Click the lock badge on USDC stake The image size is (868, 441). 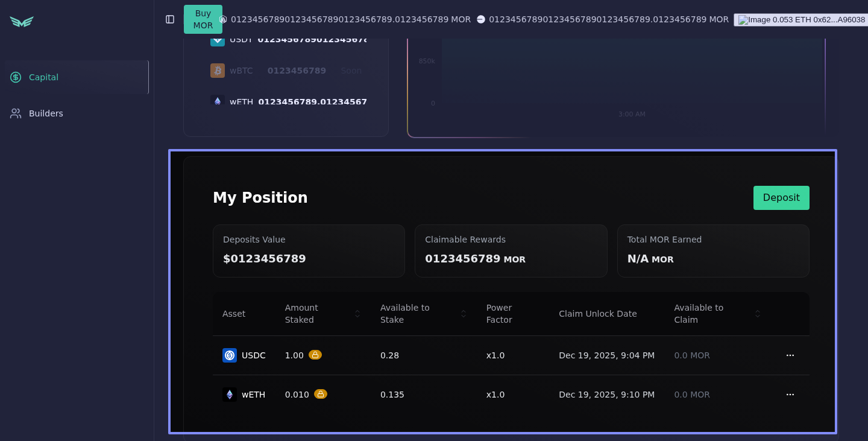point(315,355)
